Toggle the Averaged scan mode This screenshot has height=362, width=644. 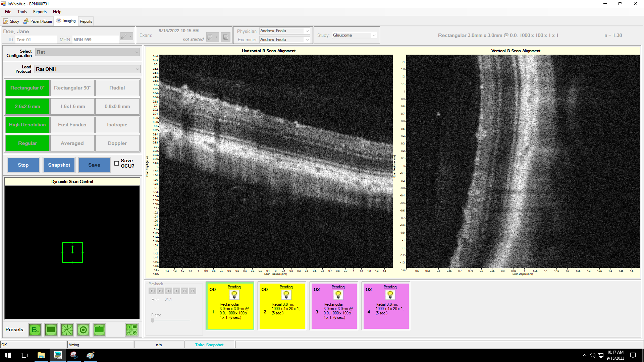click(x=72, y=143)
